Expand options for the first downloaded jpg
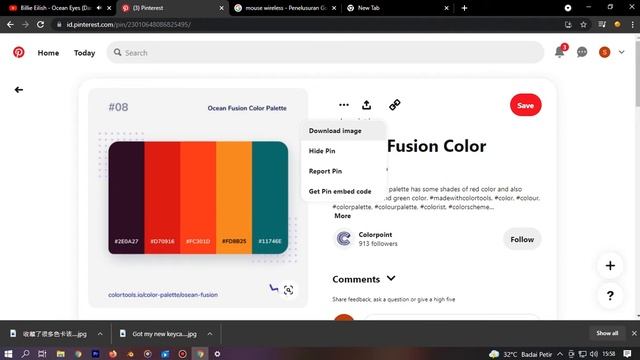Viewport: 640px width, 360px height. (x=100, y=334)
